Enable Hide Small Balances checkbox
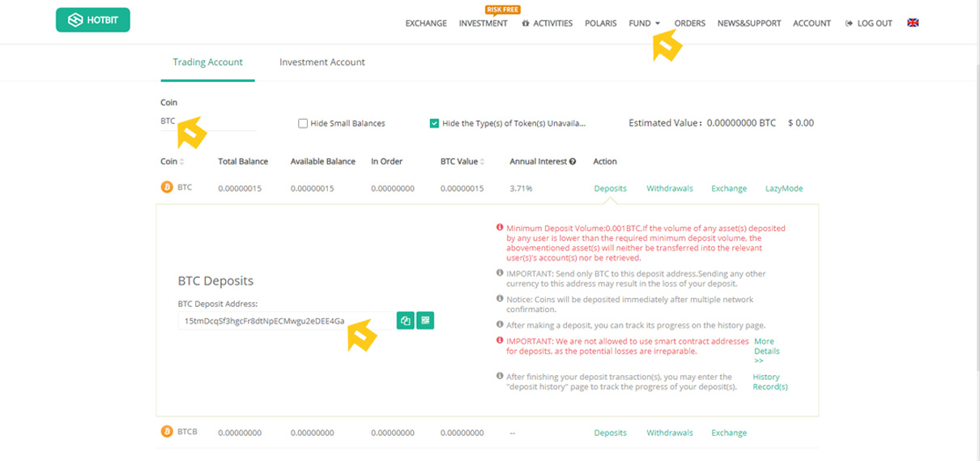 (x=303, y=123)
